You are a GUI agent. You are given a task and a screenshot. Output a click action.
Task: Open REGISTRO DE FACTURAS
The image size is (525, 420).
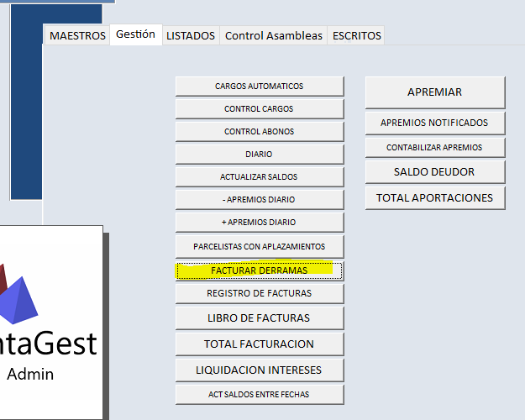point(259,293)
